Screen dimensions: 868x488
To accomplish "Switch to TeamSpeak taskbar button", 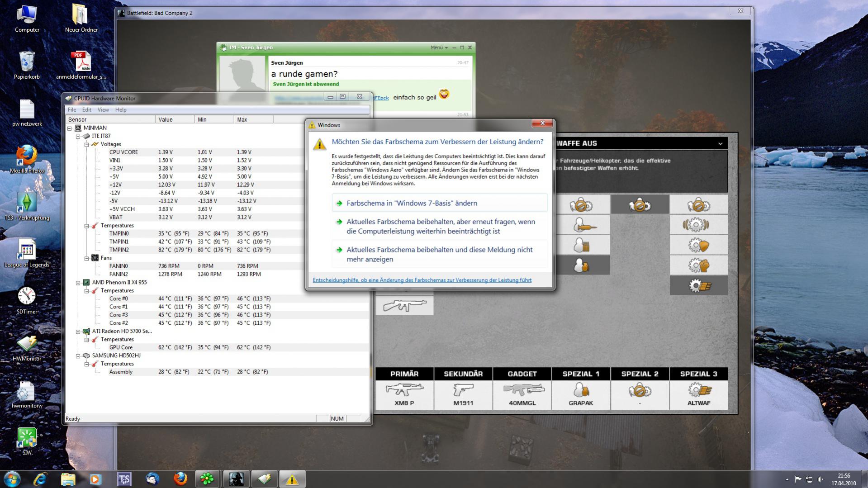I will (124, 479).
